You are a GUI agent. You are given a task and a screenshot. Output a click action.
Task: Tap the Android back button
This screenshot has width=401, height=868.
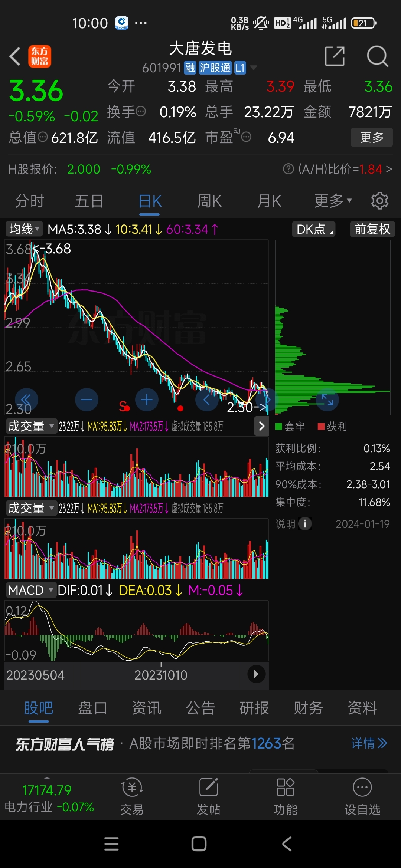coord(287,844)
